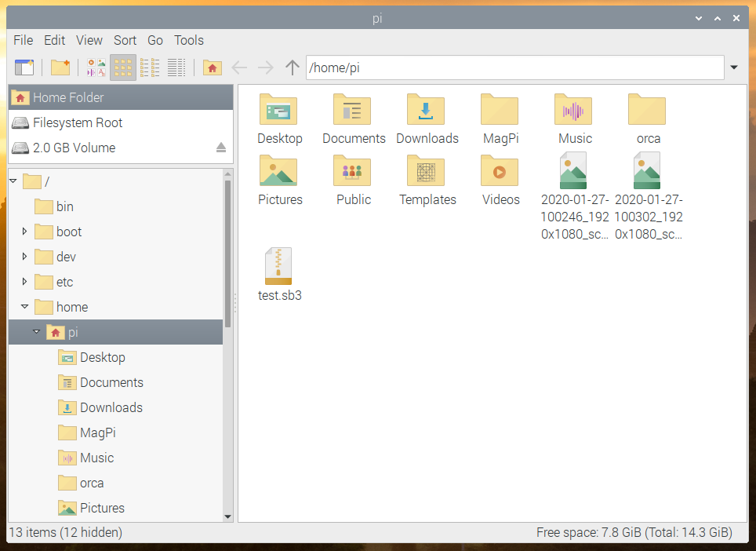Viewport: 756px width, 551px height.
Task: Open a new window from the toolbar
Action: [x=24, y=68]
